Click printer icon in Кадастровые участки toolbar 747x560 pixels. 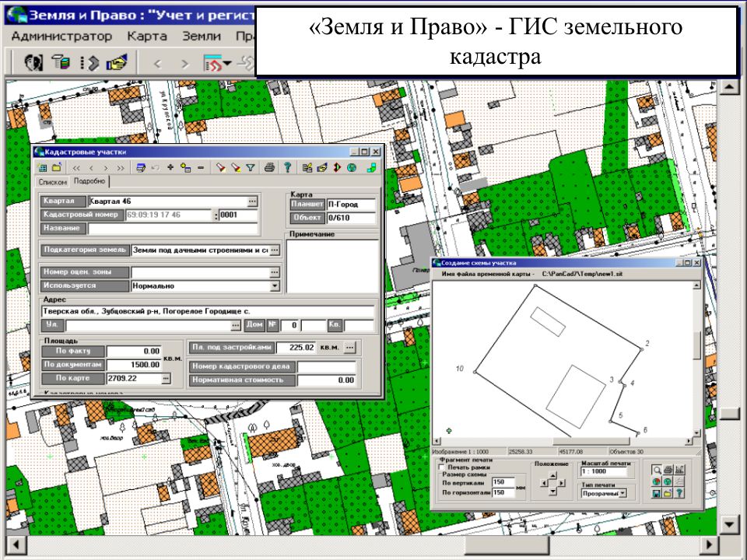point(270,168)
